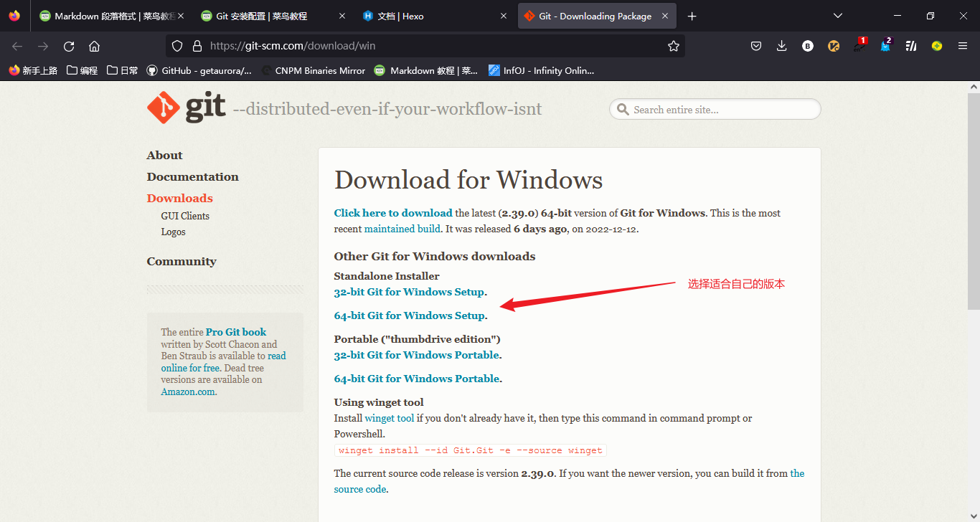
Task: Open the 新手上路 bookmark
Action: tap(33, 70)
